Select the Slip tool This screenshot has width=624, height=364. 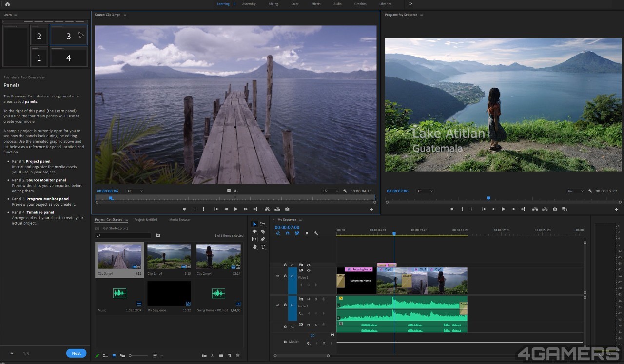tap(254, 239)
